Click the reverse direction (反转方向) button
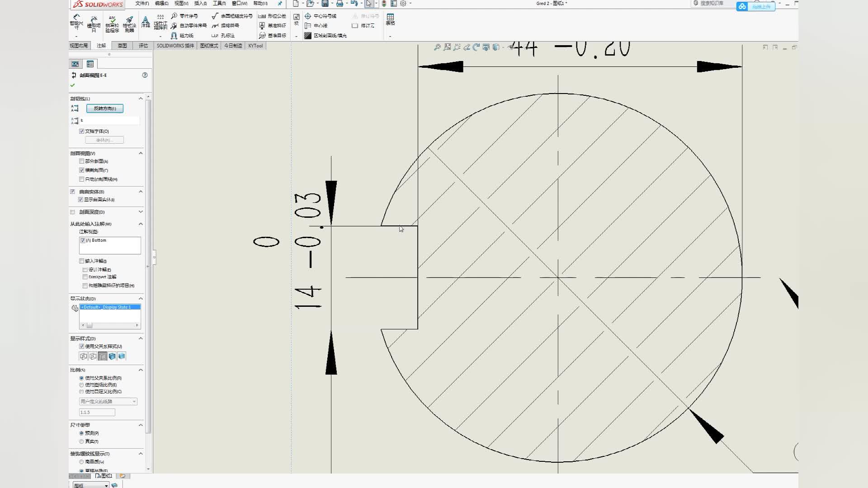This screenshot has height=488, width=868. pos(105,108)
